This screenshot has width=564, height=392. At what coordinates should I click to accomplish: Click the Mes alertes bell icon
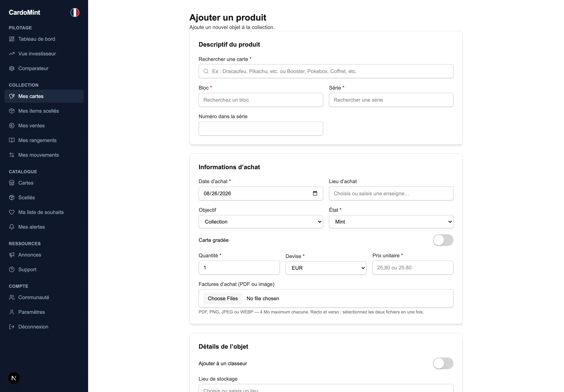pyautogui.click(x=12, y=227)
